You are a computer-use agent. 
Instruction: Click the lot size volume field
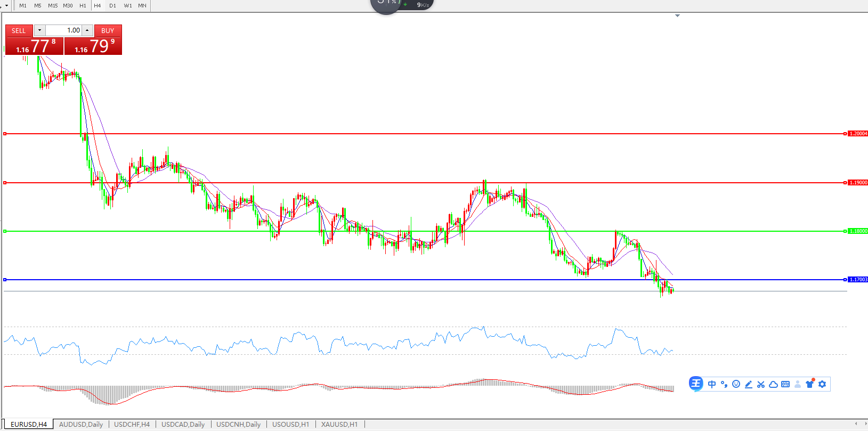63,30
